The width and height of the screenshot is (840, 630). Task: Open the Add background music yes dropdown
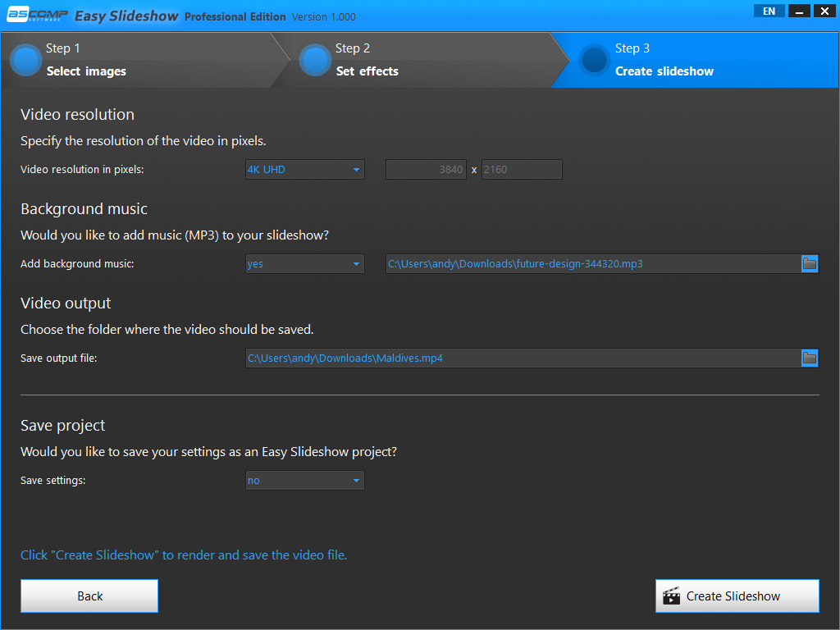click(305, 263)
